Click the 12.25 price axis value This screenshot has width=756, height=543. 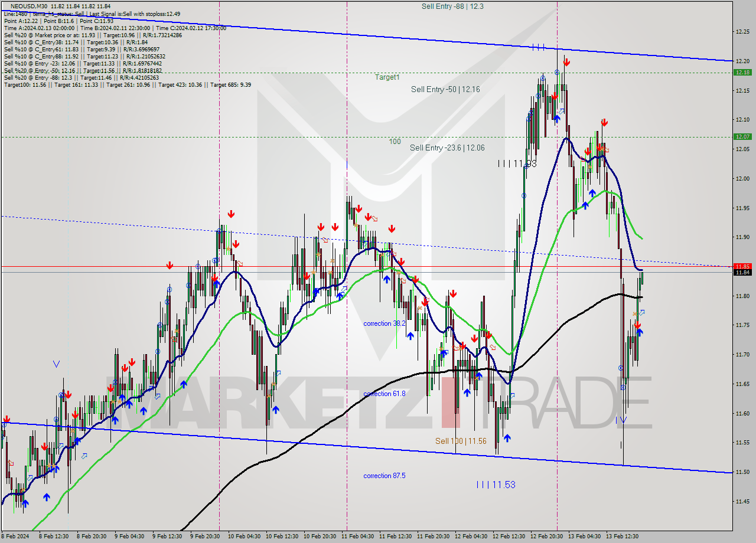(x=742, y=31)
